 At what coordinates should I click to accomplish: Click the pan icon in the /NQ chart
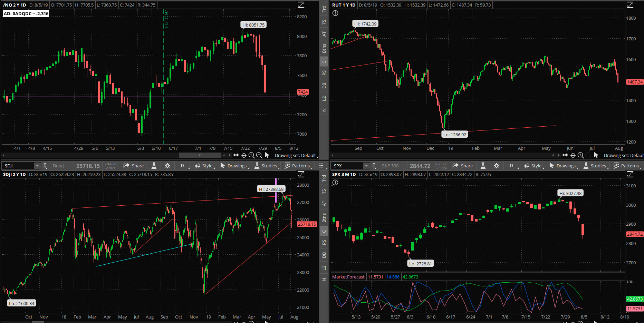pyautogui.click(x=236, y=155)
